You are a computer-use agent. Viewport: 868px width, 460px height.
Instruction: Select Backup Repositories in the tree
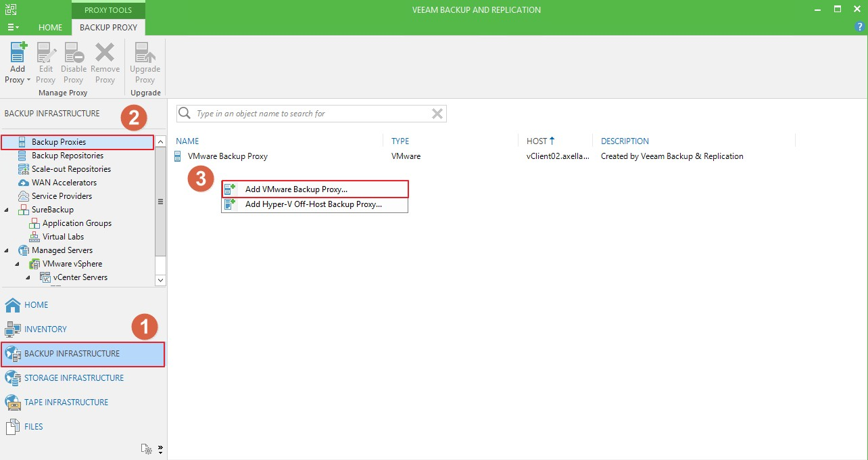67,156
